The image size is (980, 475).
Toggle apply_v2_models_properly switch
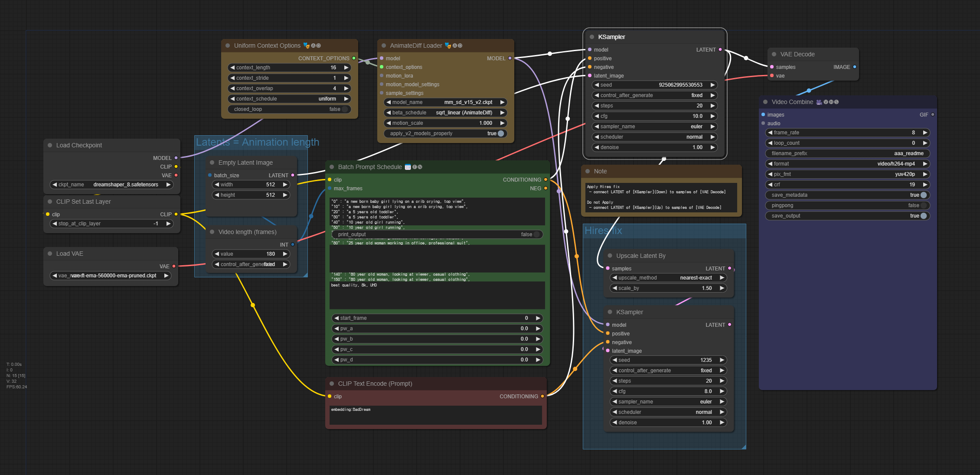(x=501, y=133)
